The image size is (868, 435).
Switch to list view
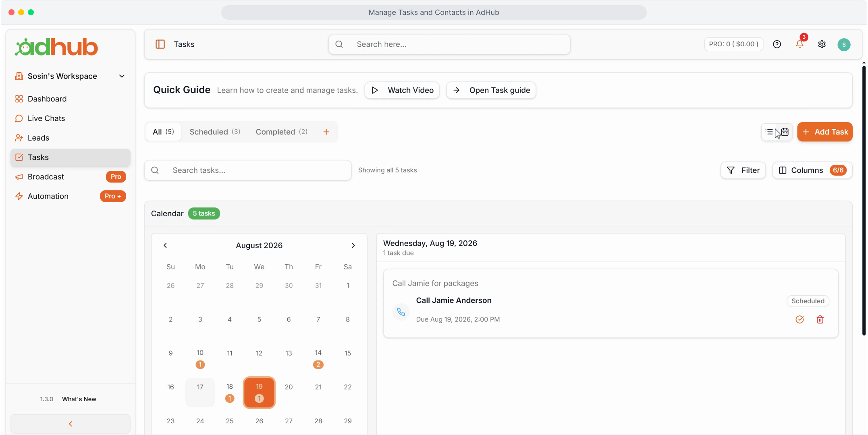click(769, 132)
